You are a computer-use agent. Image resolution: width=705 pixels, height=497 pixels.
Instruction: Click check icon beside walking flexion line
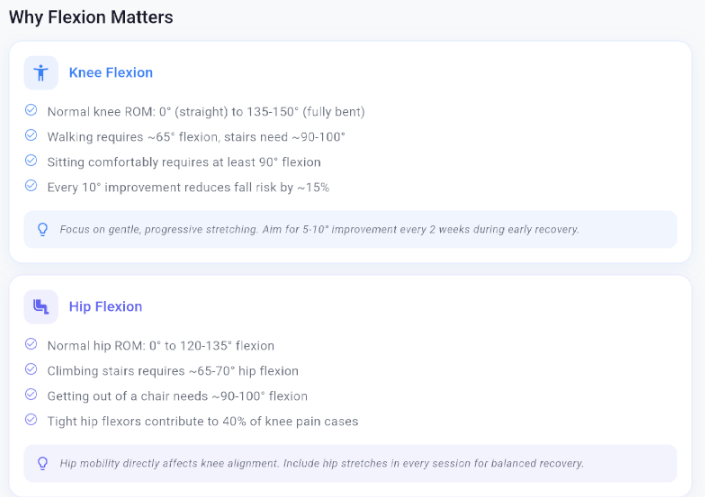click(31, 136)
